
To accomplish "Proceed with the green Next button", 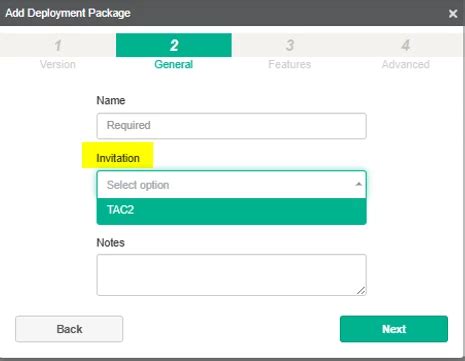I will 394,329.
